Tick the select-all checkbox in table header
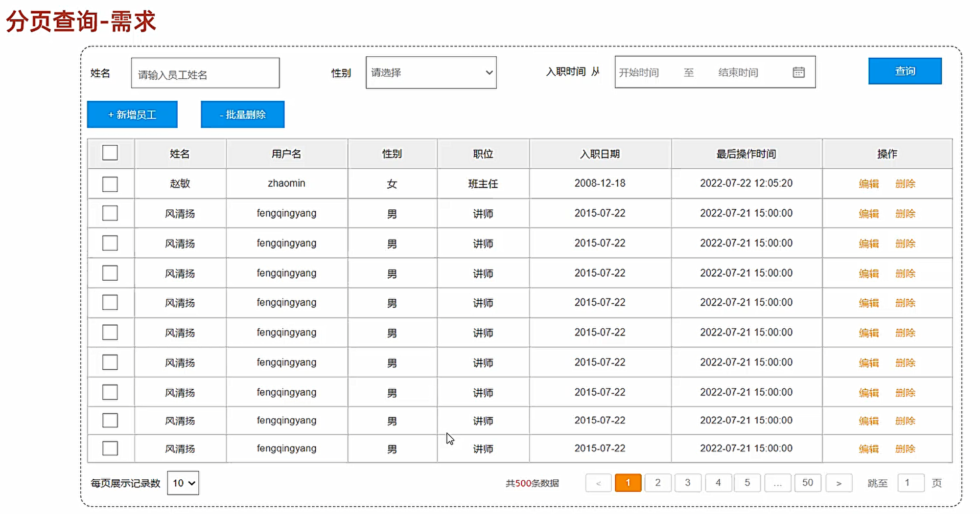The image size is (980, 514). pos(110,153)
